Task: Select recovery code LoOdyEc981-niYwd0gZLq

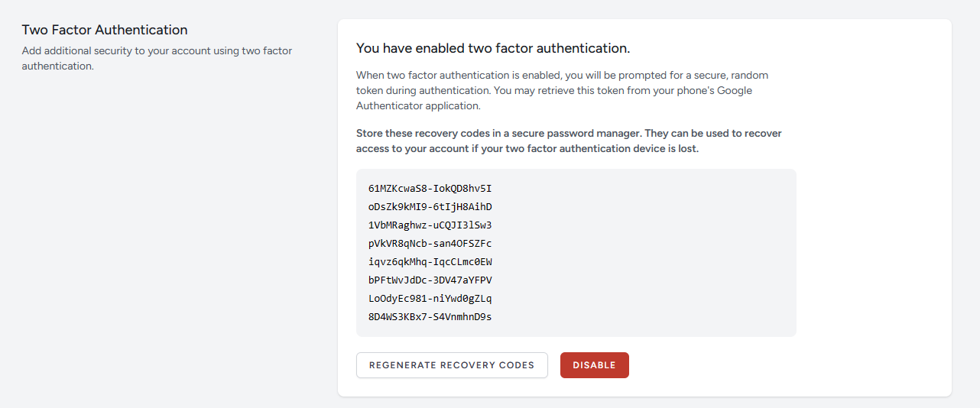Action: 430,298
